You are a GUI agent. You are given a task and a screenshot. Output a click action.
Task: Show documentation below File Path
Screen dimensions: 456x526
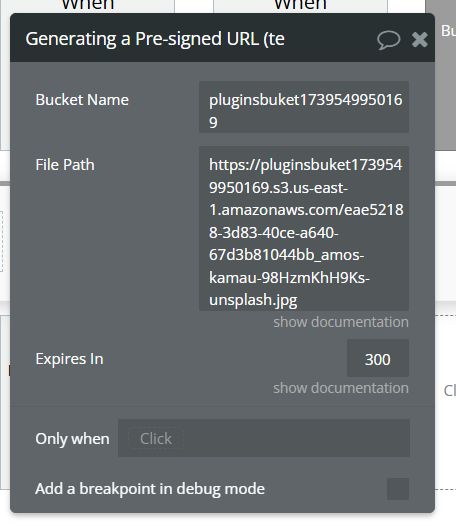click(x=341, y=322)
